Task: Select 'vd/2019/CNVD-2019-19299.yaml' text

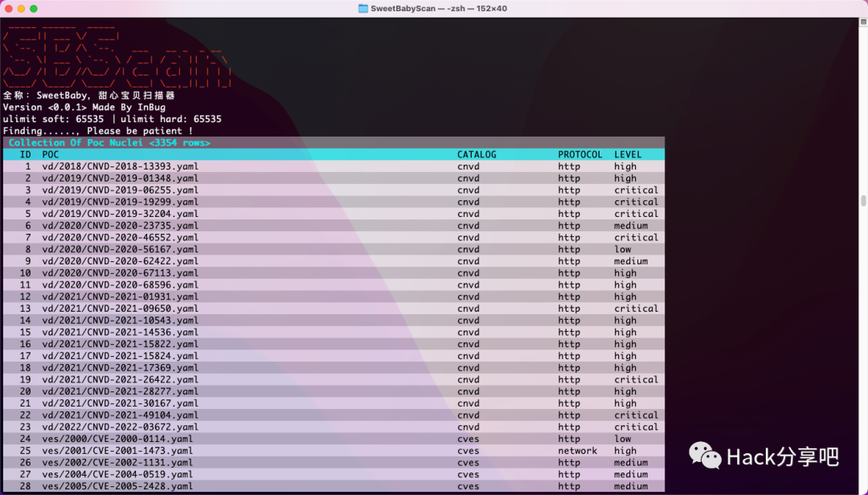Action: 120,202
